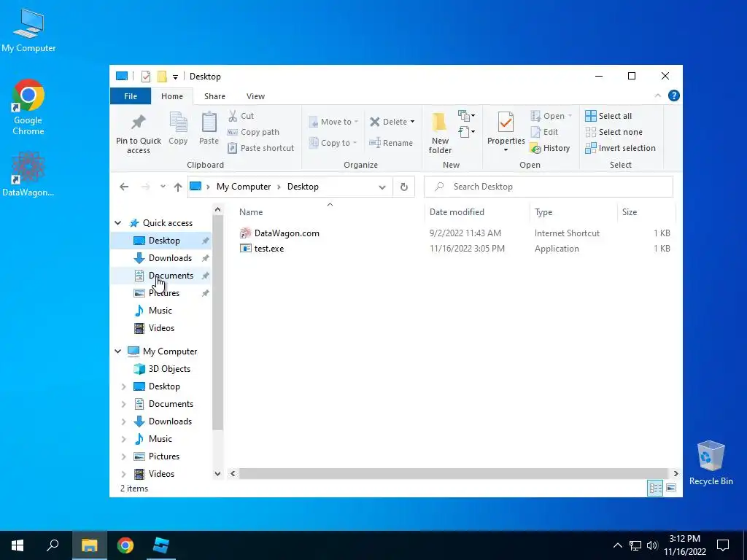Open the Move to menu
This screenshot has height=560, width=747.
[333, 122]
